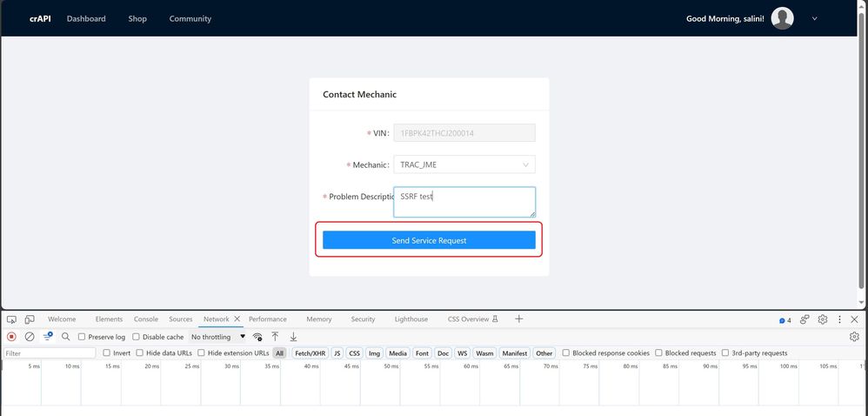
Task: Open the issues counter showing 4
Action: pyautogui.click(x=785, y=320)
